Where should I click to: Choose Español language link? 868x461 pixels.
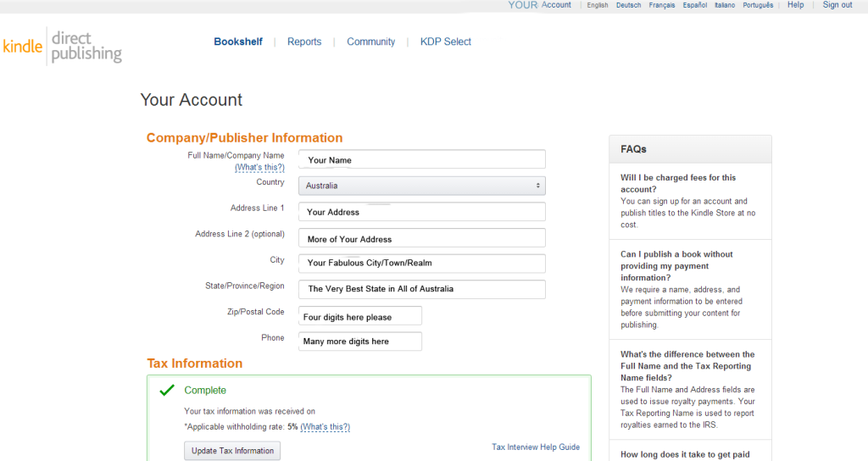(694, 5)
